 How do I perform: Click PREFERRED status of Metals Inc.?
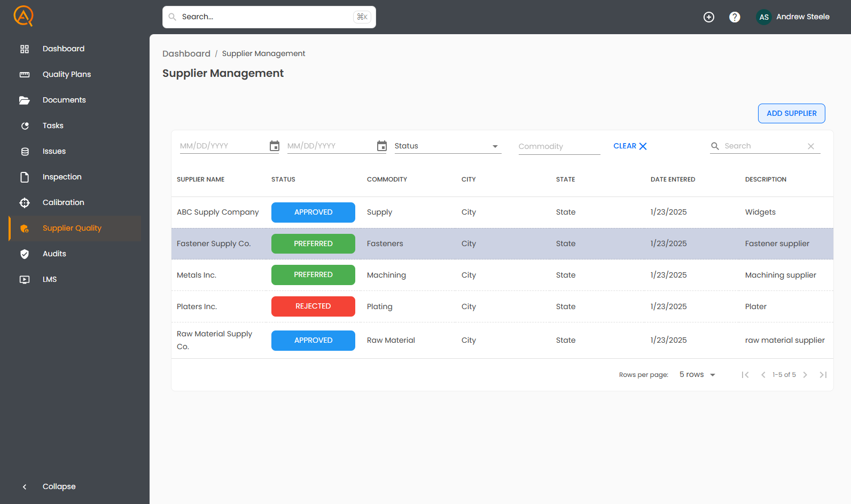click(313, 275)
